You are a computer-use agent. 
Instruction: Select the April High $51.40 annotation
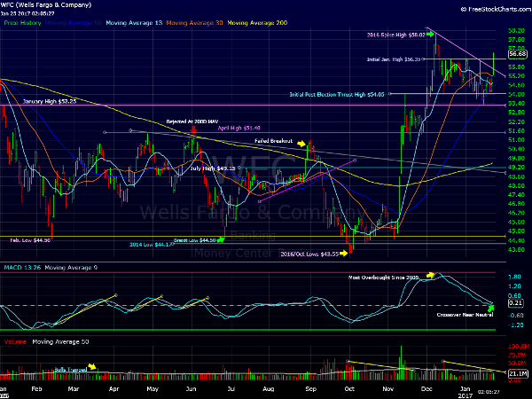(x=239, y=128)
